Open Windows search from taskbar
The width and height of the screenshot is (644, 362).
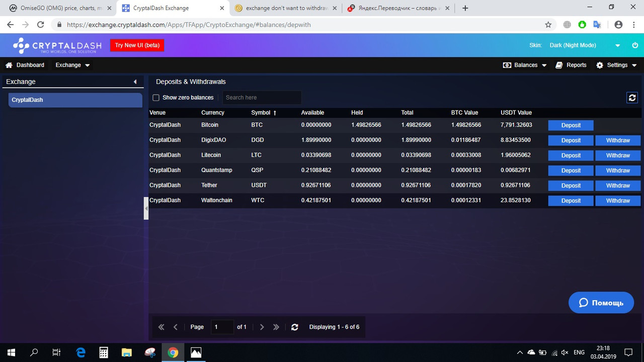click(x=34, y=352)
